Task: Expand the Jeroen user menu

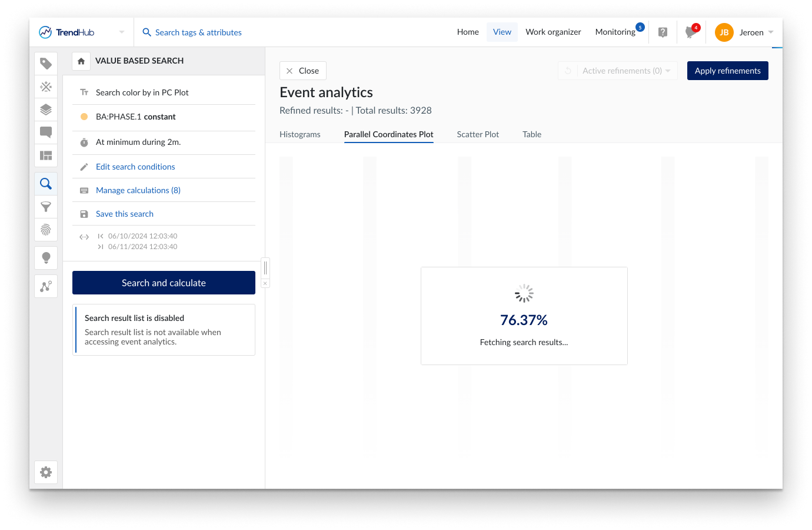Action: click(x=770, y=32)
